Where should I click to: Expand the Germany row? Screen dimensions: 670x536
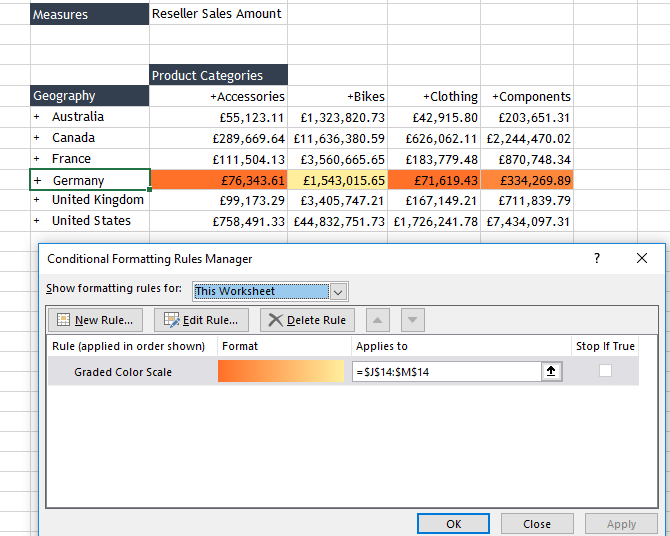(37, 181)
